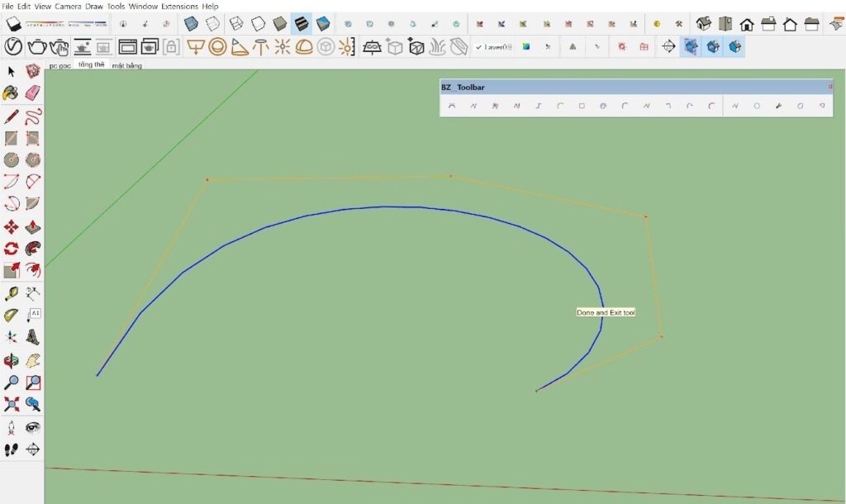846x504 pixels.
Task: Select the Rotate tool in the sidebar
Action: point(11,247)
